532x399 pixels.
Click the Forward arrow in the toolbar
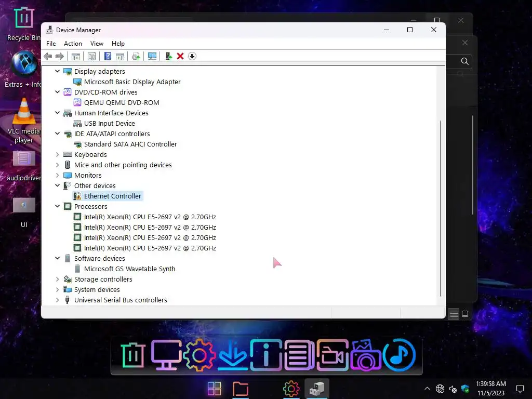(60, 56)
